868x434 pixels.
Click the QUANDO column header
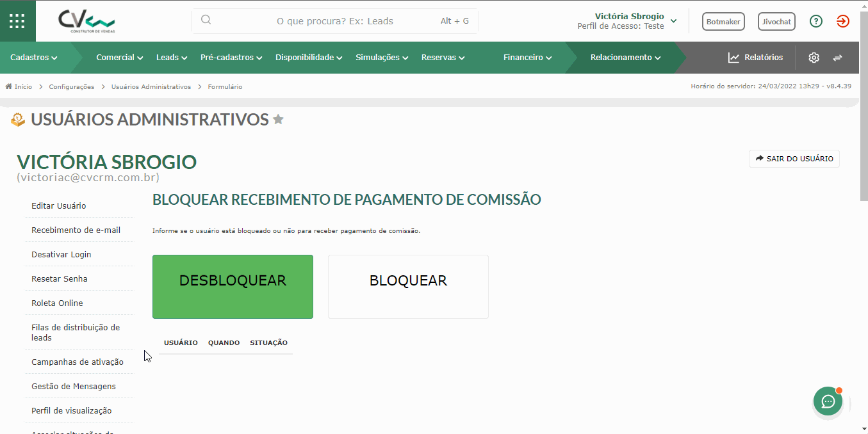[224, 343]
